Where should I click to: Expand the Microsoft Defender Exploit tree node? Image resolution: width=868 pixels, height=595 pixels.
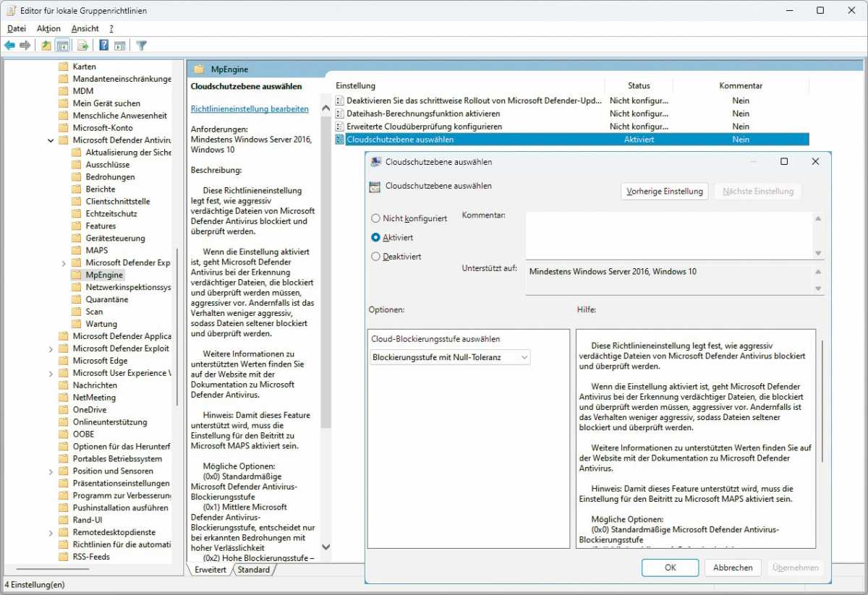tap(51, 348)
